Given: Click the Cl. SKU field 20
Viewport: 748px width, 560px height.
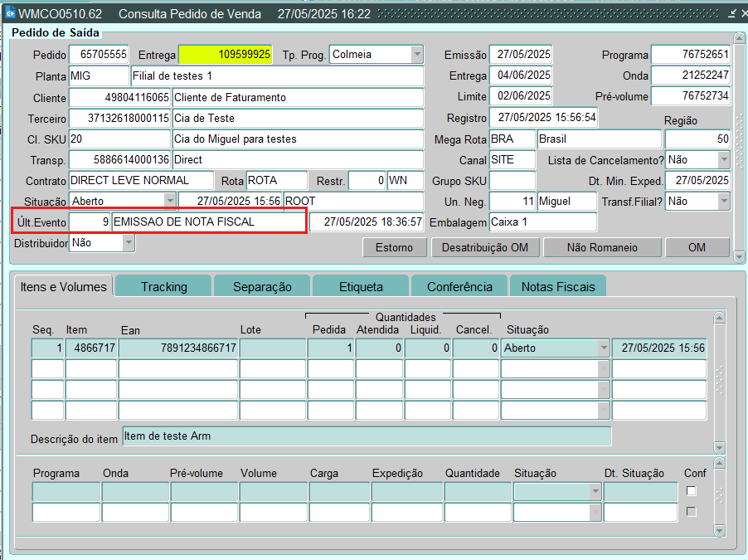Looking at the screenshot, I should 119,139.
